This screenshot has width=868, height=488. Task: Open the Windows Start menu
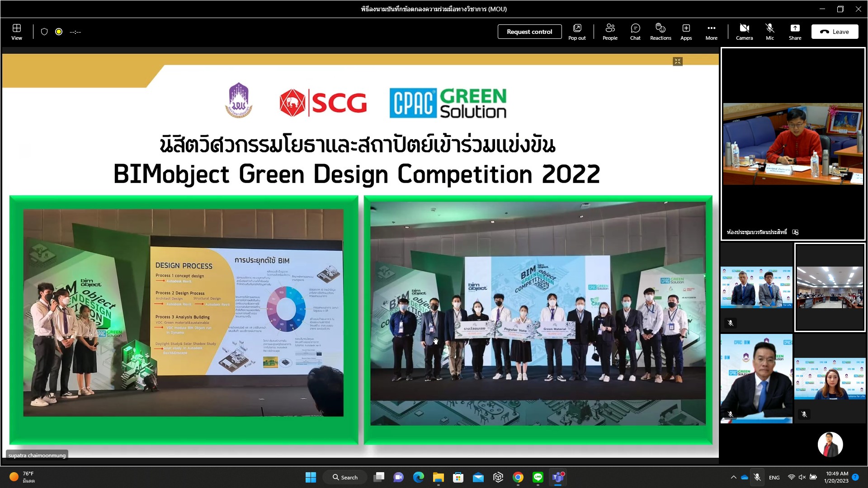pyautogui.click(x=311, y=477)
